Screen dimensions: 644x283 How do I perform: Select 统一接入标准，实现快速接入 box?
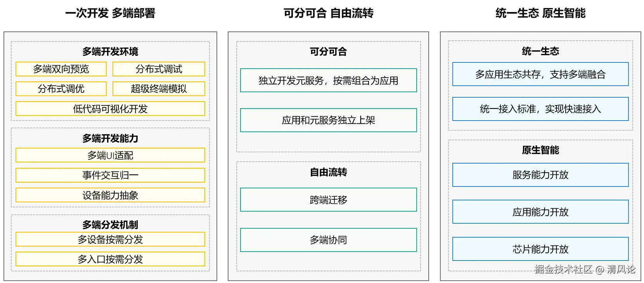[x=540, y=109]
